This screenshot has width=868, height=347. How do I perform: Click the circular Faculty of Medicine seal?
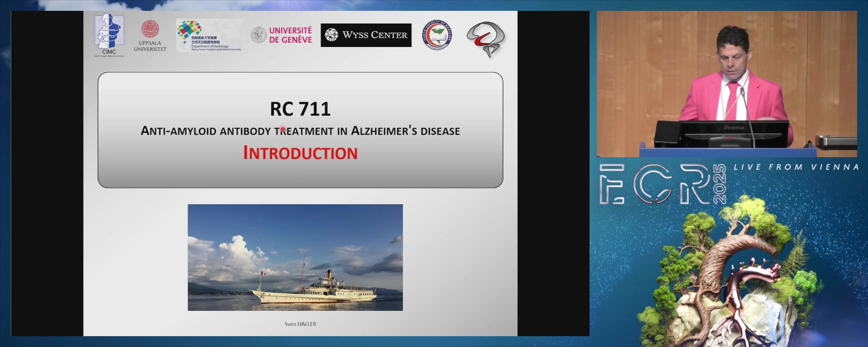pos(437,35)
